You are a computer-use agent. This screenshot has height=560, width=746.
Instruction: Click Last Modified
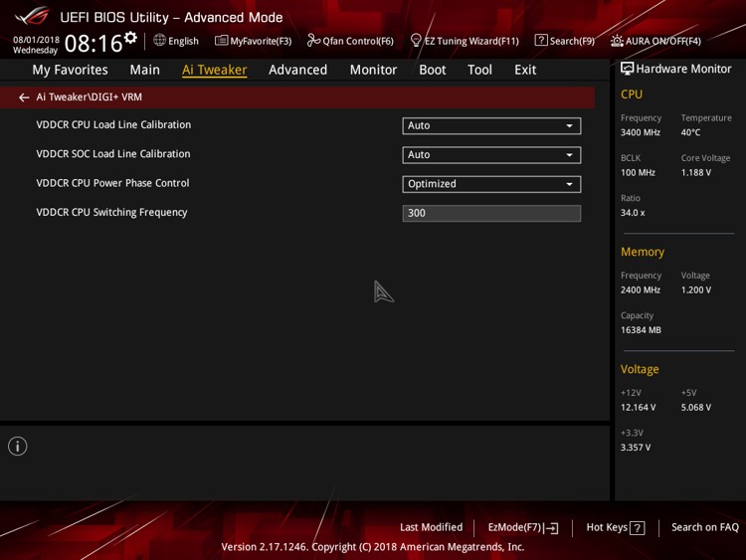[431, 527]
